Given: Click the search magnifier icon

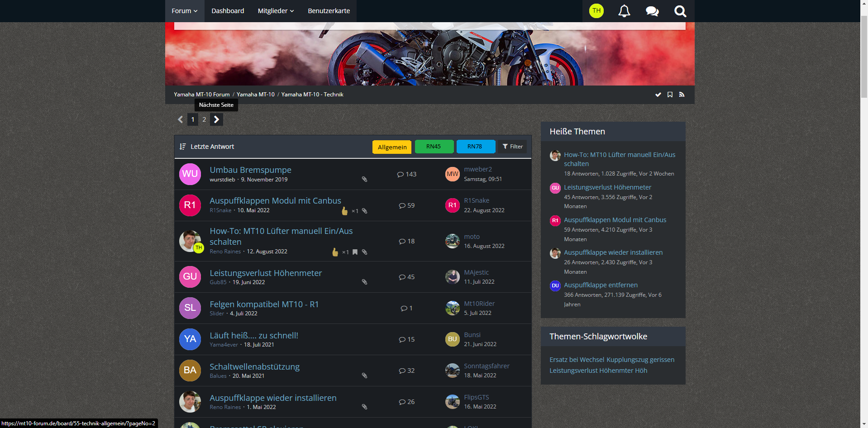Looking at the screenshot, I should pyautogui.click(x=680, y=11).
